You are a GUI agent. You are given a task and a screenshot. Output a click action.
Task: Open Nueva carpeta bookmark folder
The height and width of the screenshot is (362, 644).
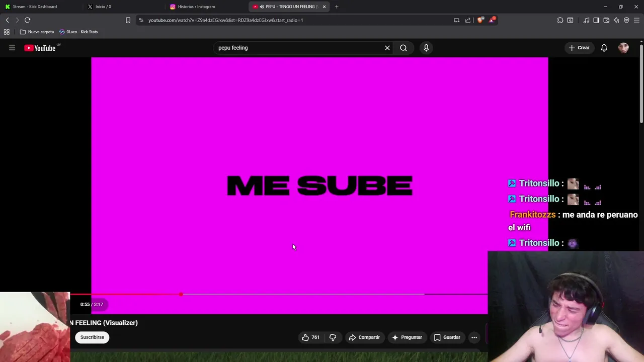pyautogui.click(x=37, y=32)
